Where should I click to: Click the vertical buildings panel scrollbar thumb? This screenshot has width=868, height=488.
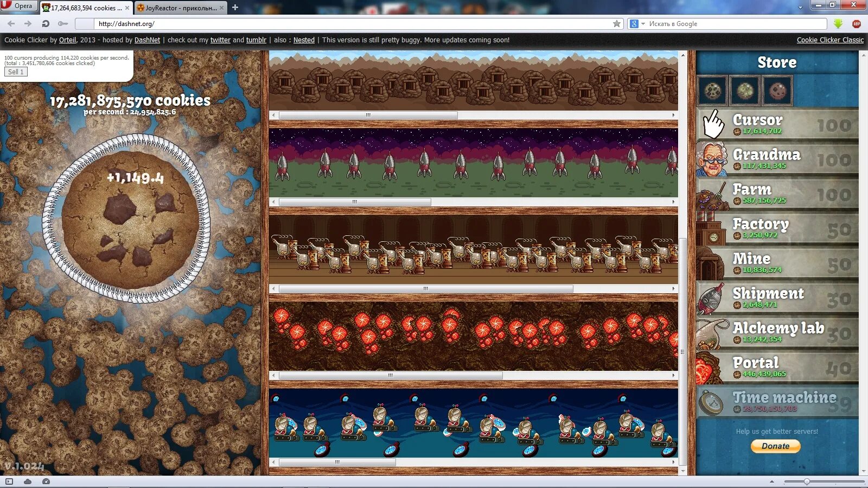point(682,351)
